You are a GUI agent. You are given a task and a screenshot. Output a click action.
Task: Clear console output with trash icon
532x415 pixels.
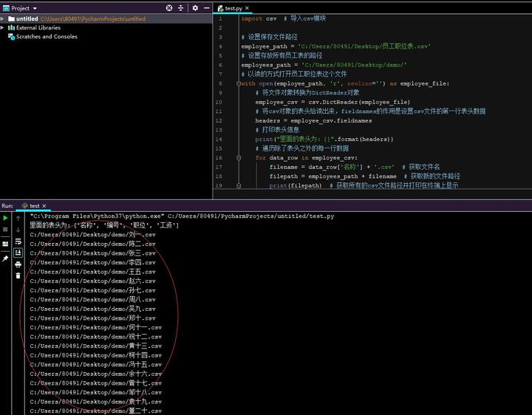[x=18, y=275]
